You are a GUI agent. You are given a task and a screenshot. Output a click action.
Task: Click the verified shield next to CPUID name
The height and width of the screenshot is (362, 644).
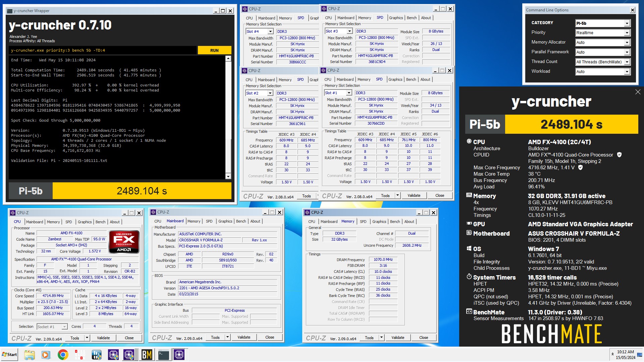point(619,155)
